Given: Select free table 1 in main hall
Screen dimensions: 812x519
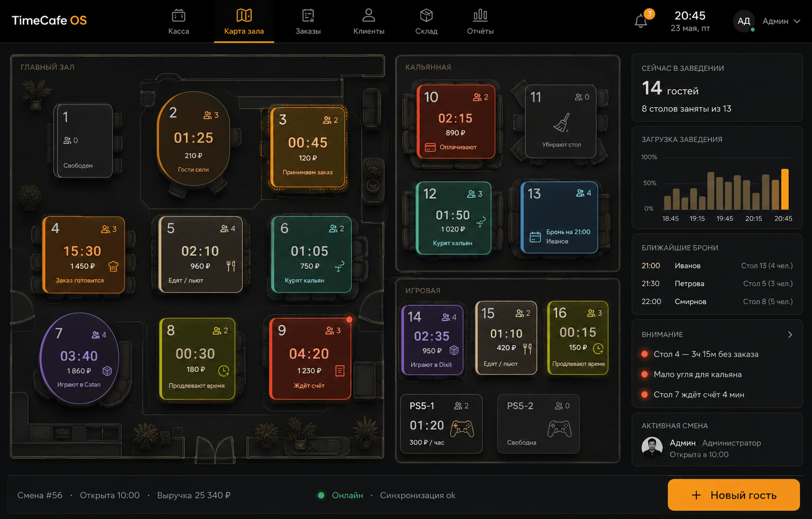Looking at the screenshot, I should point(84,141).
